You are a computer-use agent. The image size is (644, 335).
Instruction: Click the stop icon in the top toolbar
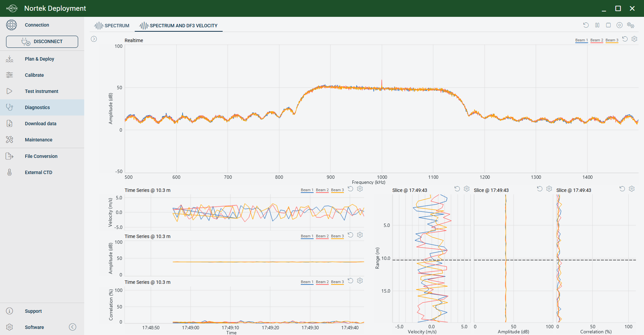608,25
